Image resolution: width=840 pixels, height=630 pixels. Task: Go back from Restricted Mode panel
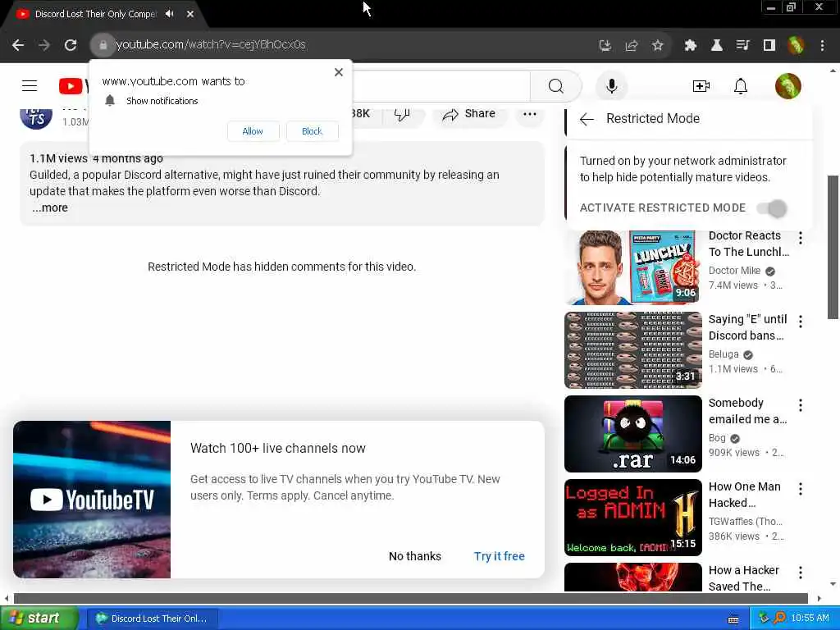click(x=587, y=119)
